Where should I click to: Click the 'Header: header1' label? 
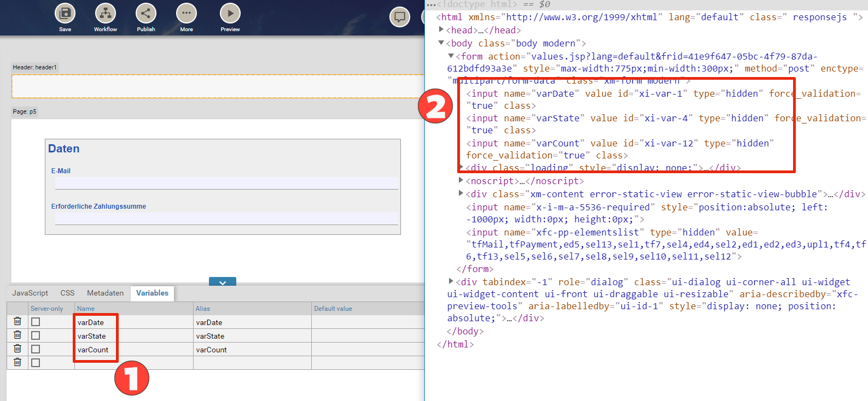[35, 67]
